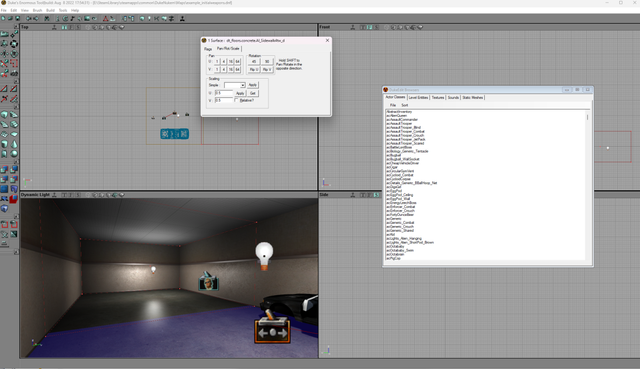
Task: Toggle Side view button in Top viewport
Action: point(78,27)
